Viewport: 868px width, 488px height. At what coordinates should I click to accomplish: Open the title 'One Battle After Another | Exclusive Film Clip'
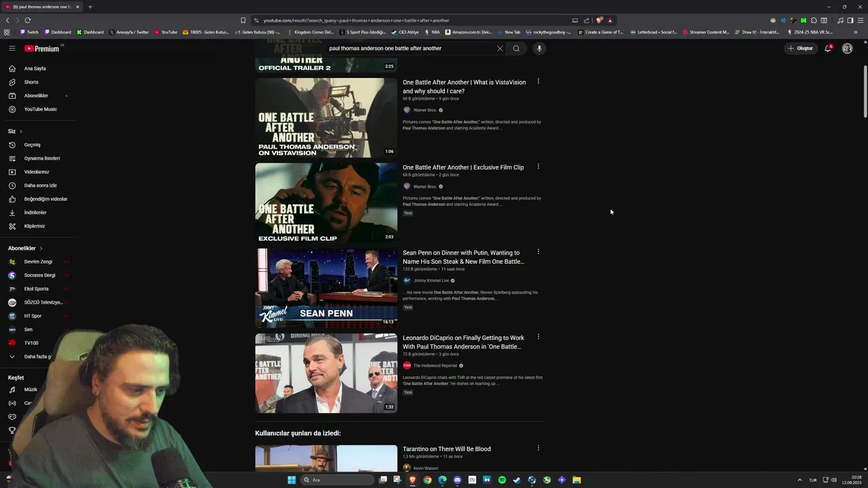pos(463,167)
